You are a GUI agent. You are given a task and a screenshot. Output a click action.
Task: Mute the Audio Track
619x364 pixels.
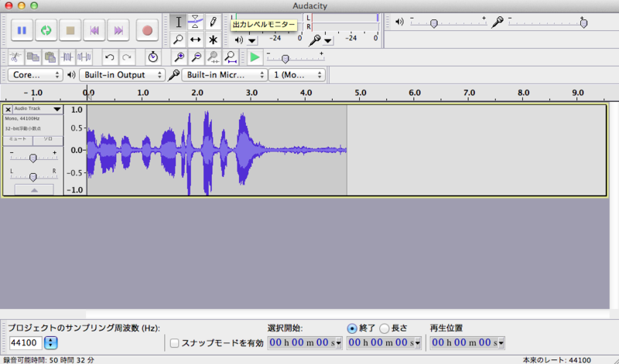[x=18, y=140]
